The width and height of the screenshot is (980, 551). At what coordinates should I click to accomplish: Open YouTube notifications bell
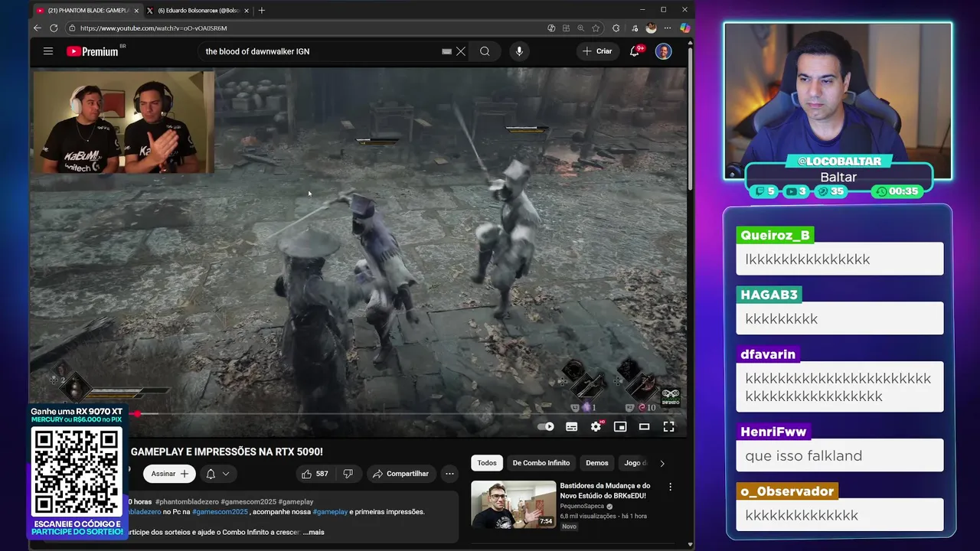click(x=635, y=51)
